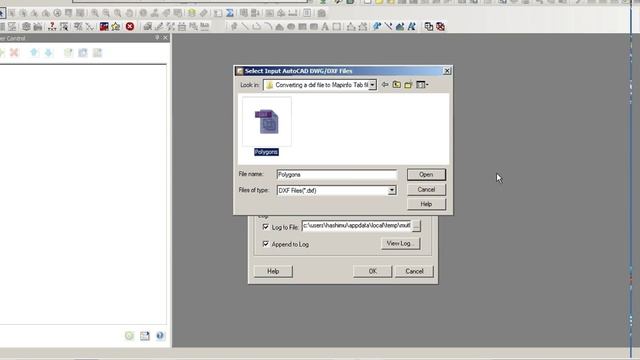The height and width of the screenshot is (360, 640).
Task: Toggle the Append to Log checkbox
Action: tap(266, 244)
